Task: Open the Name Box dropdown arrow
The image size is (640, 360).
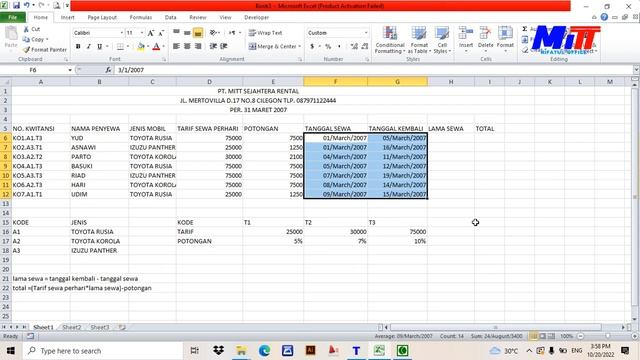Action: point(70,70)
